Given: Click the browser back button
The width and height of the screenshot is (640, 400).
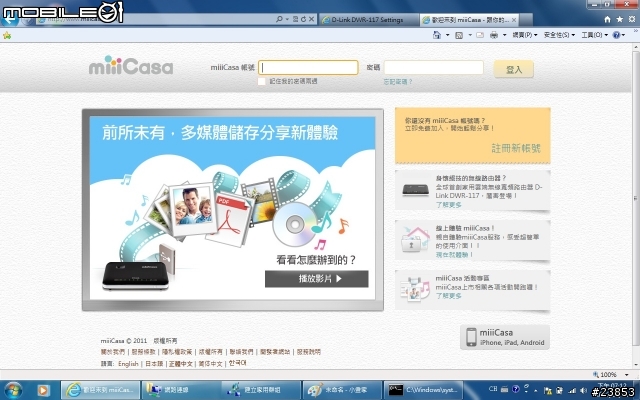Looking at the screenshot, I should 10,19.
